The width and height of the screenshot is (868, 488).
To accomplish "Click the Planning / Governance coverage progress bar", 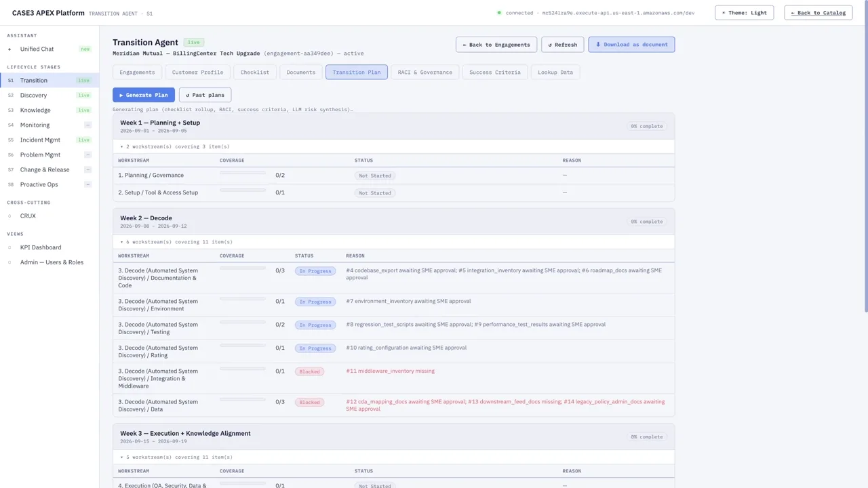I will 243,173.
